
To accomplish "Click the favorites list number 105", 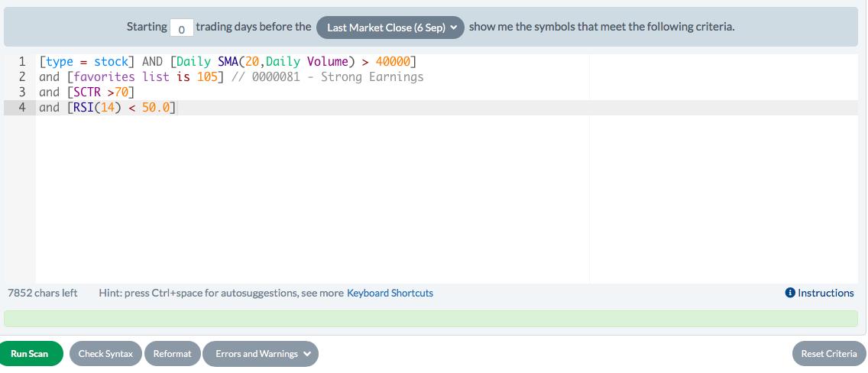I will (207, 76).
